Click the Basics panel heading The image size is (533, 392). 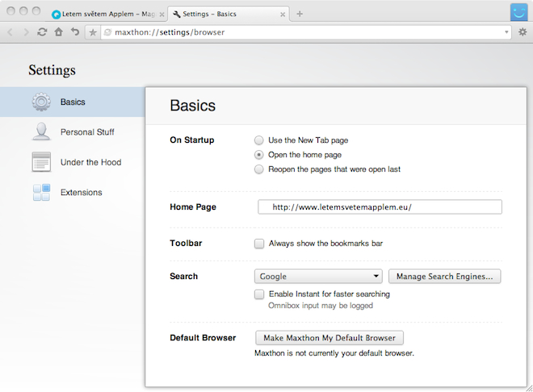[x=193, y=106]
